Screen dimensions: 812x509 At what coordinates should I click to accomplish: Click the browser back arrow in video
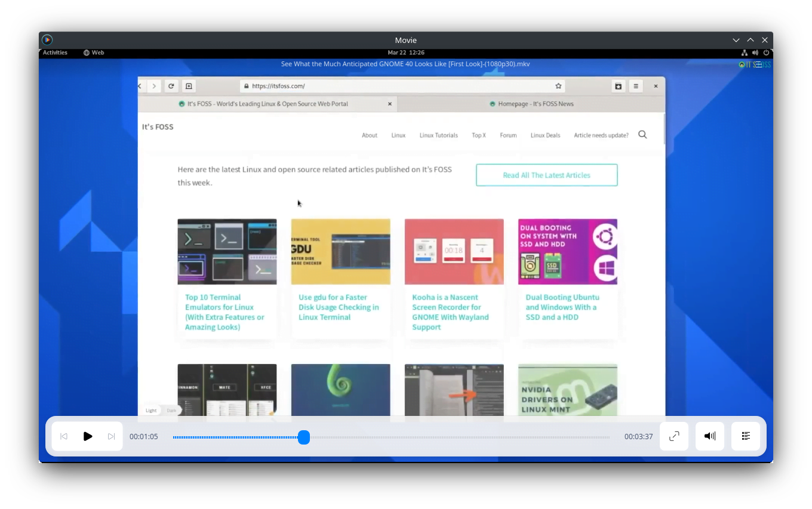(140, 86)
